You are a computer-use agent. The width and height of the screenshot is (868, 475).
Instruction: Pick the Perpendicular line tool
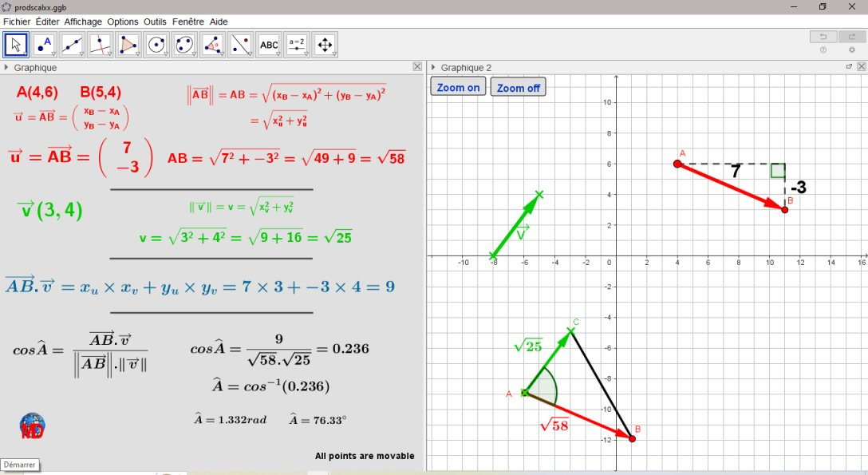pyautogui.click(x=101, y=45)
